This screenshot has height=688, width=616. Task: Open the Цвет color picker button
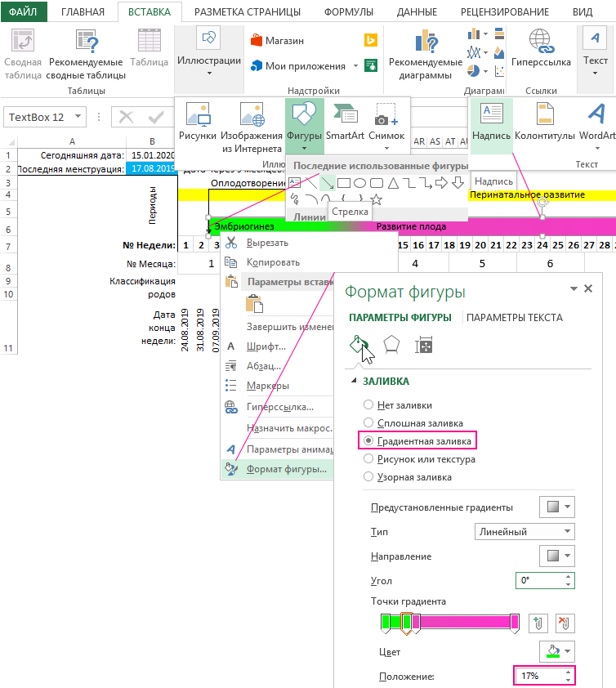click(557, 650)
